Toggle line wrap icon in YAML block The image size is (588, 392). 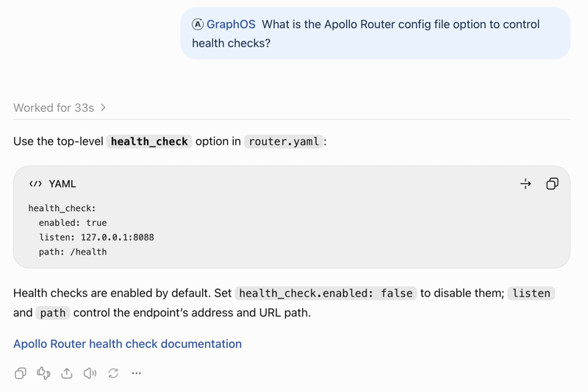tap(526, 184)
